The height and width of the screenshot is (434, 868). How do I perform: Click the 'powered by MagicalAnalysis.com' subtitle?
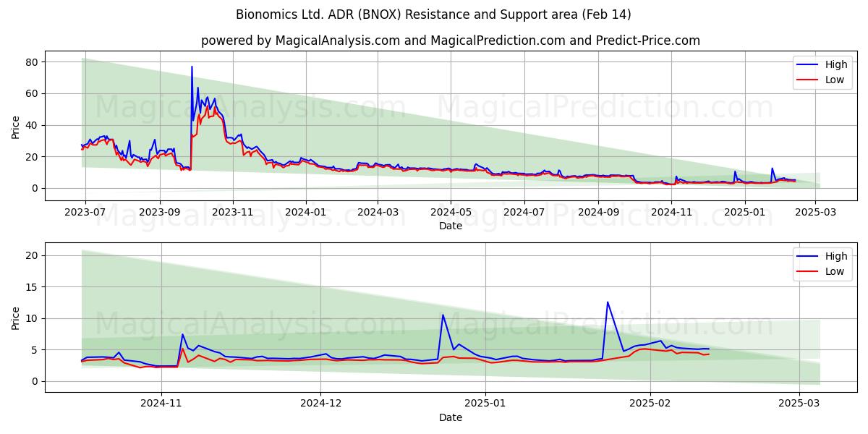pos(450,41)
